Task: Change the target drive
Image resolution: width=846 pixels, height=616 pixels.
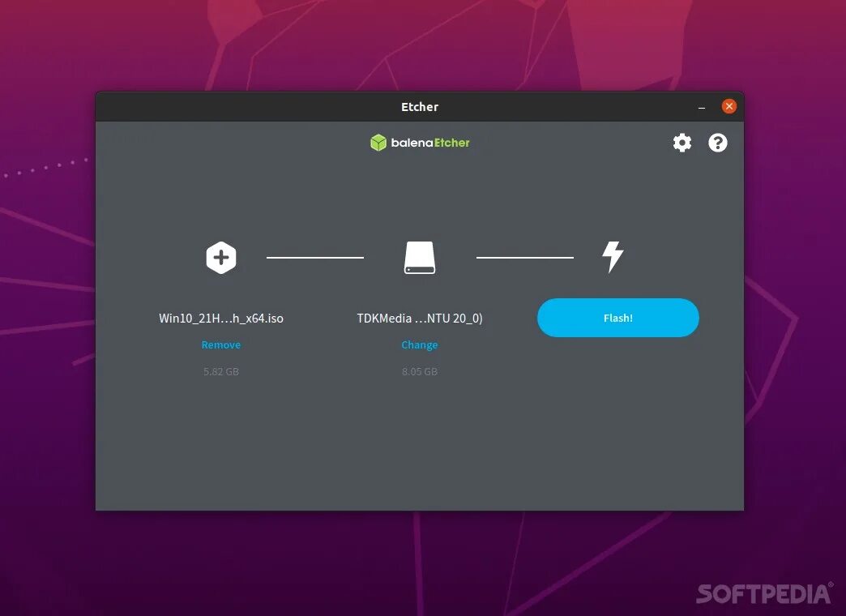Action: point(420,345)
